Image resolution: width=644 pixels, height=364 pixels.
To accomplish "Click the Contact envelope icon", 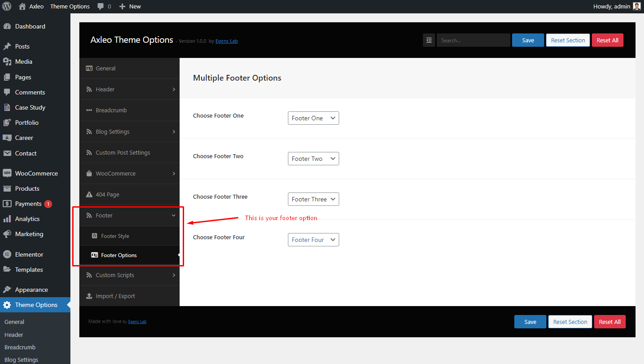I will (7, 153).
